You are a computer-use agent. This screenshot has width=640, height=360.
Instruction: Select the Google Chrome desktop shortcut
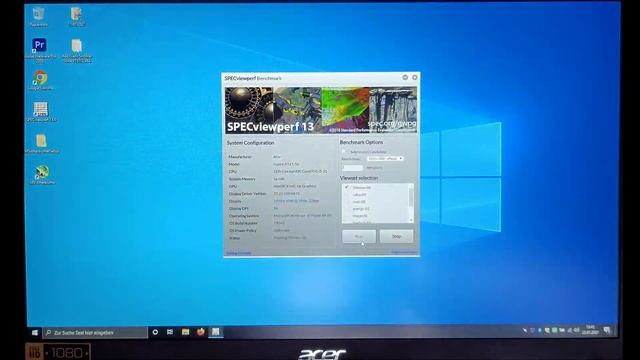click(x=40, y=80)
